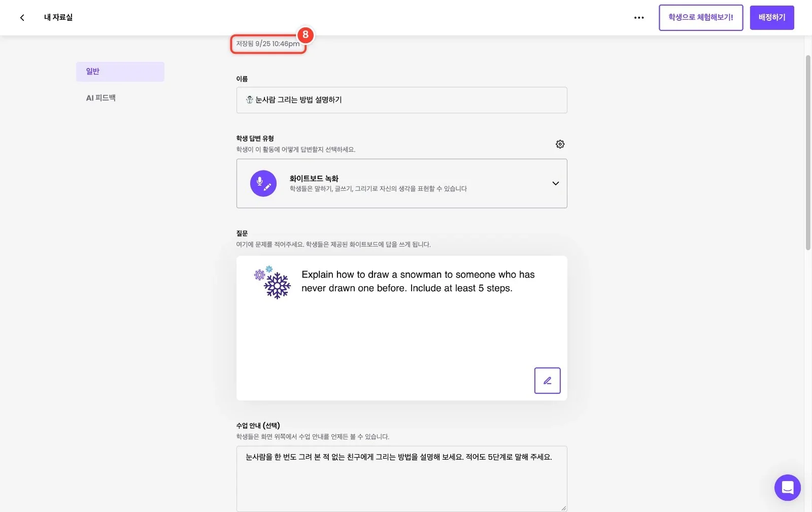The width and height of the screenshot is (812, 512).
Task: Click the 학생으로 체험해보기! button
Action: pyautogui.click(x=701, y=18)
